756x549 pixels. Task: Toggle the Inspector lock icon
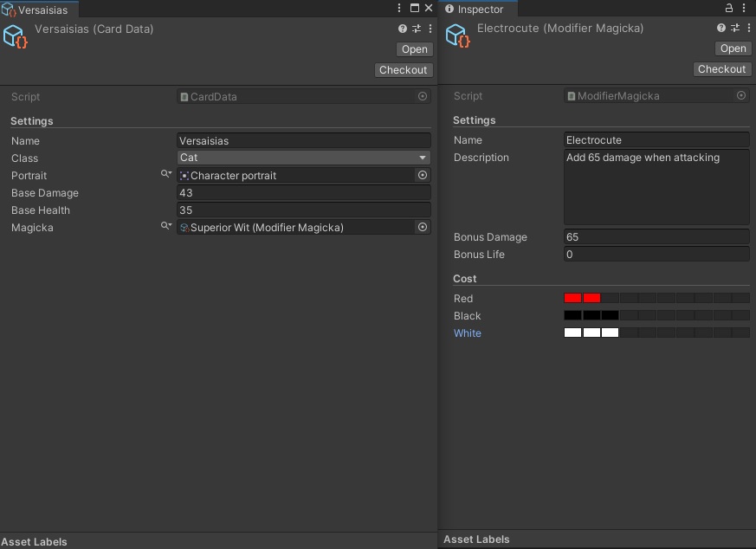tap(729, 9)
